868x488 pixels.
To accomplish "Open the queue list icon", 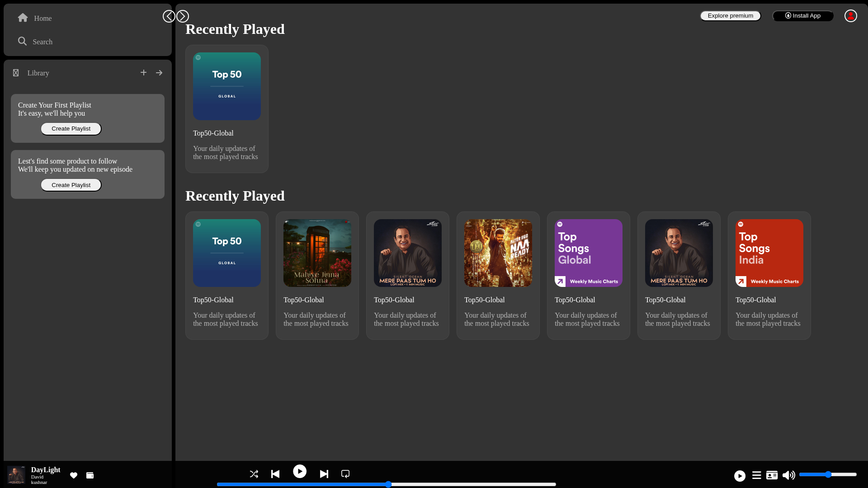I will 757,475.
